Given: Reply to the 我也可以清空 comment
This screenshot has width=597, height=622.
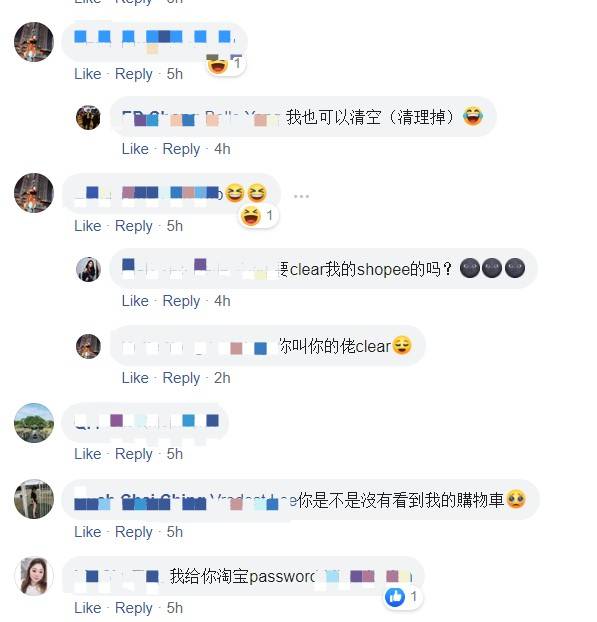Looking at the screenshot, I should (181, 149).
